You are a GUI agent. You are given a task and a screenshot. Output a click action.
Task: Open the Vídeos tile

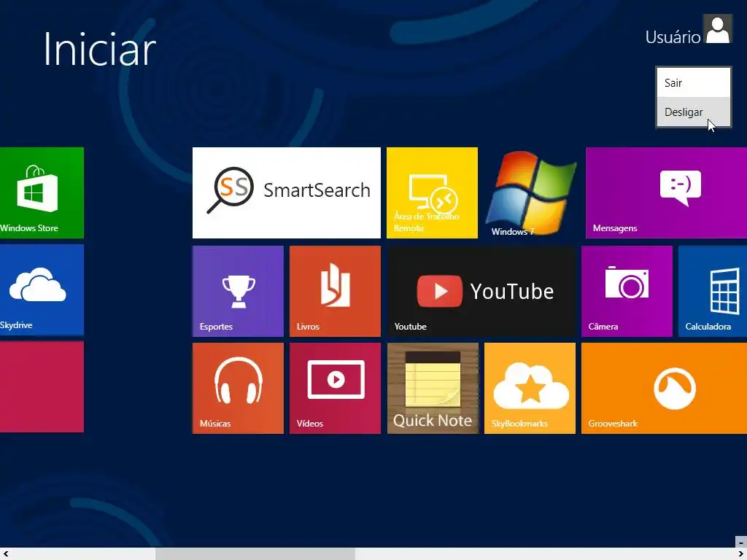[x=335, y=389]
